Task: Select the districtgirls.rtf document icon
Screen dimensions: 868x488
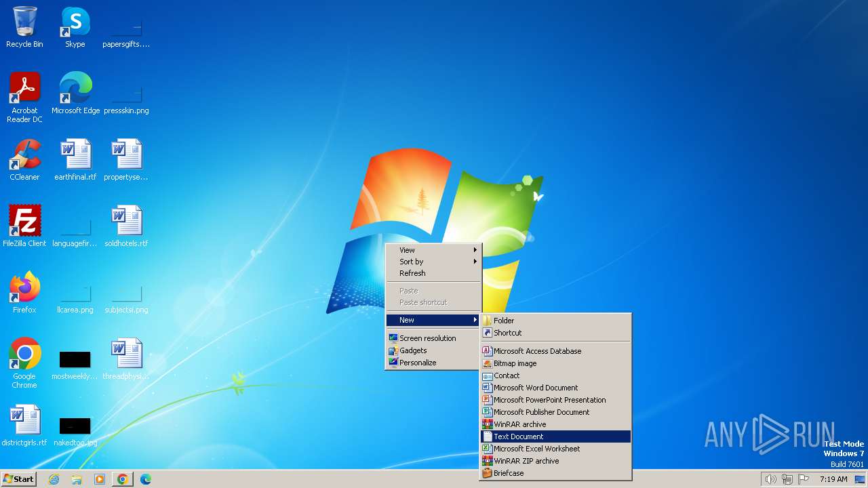Action: [24, 425]
